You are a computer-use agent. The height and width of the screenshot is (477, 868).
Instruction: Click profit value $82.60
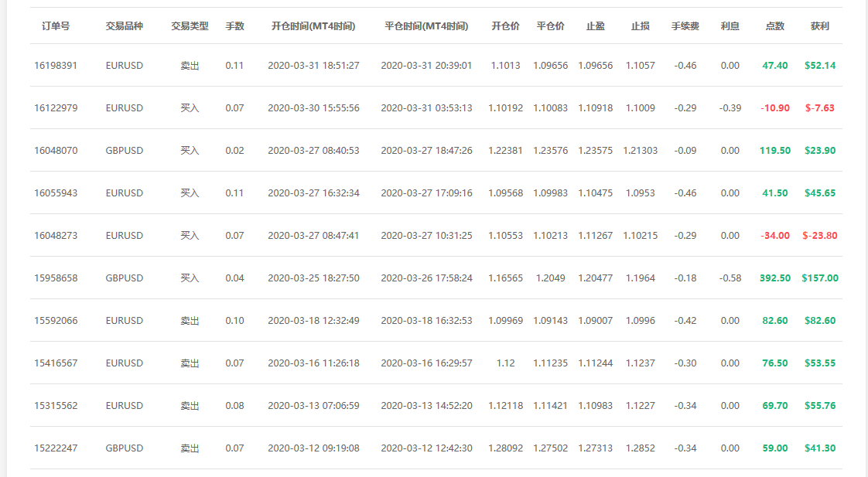pos(820,320)
